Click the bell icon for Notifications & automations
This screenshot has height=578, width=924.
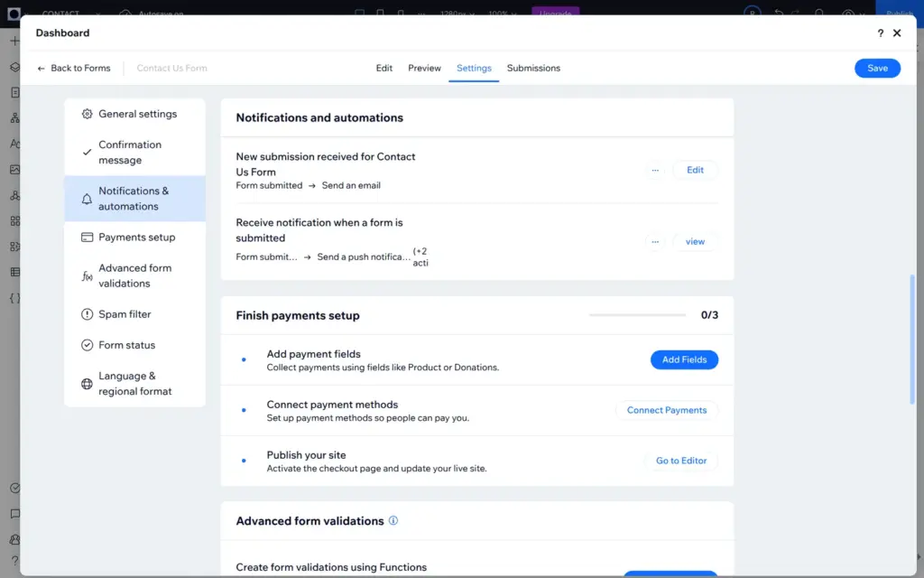tap(87, 199)
